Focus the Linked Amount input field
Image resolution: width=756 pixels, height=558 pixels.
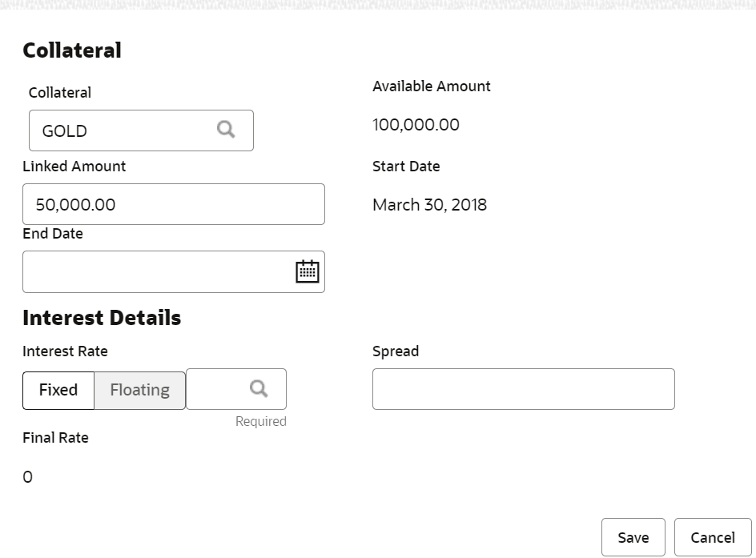pos(173,205)
